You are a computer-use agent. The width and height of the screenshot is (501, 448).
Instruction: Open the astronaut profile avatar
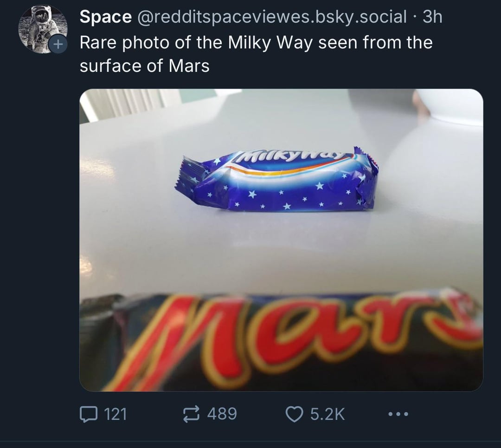click(x=41, y=28)
